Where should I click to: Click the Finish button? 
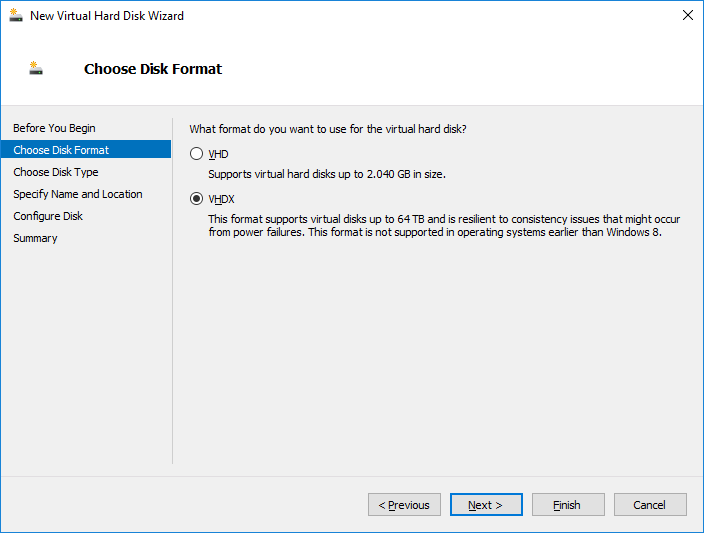[x=568, y=505]
